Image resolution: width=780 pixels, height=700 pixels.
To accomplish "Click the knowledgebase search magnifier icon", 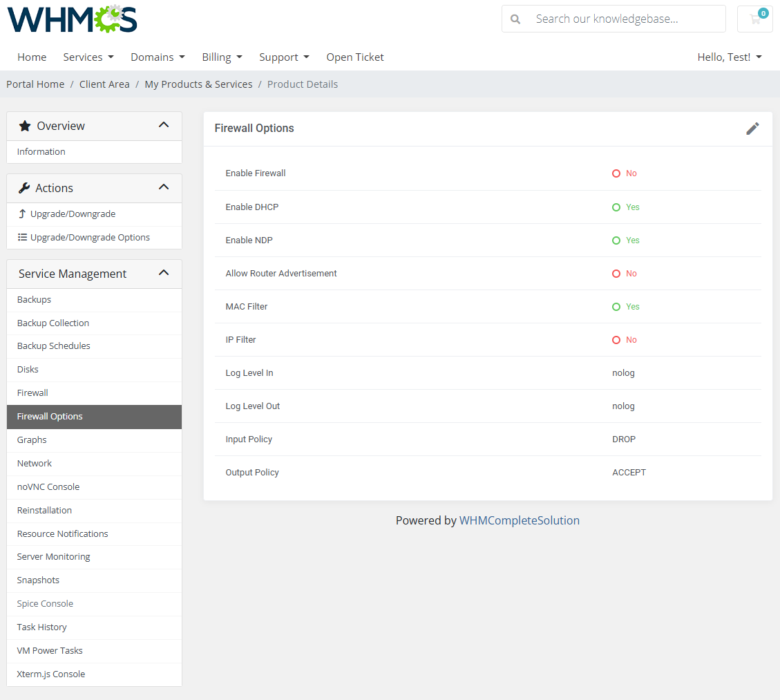I will (x=515, y=19).
